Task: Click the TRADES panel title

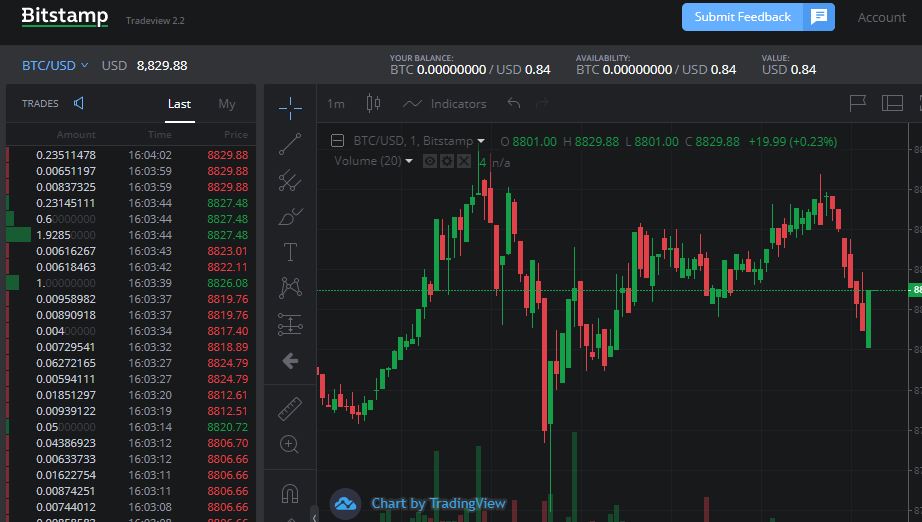Action: [40, 103]
